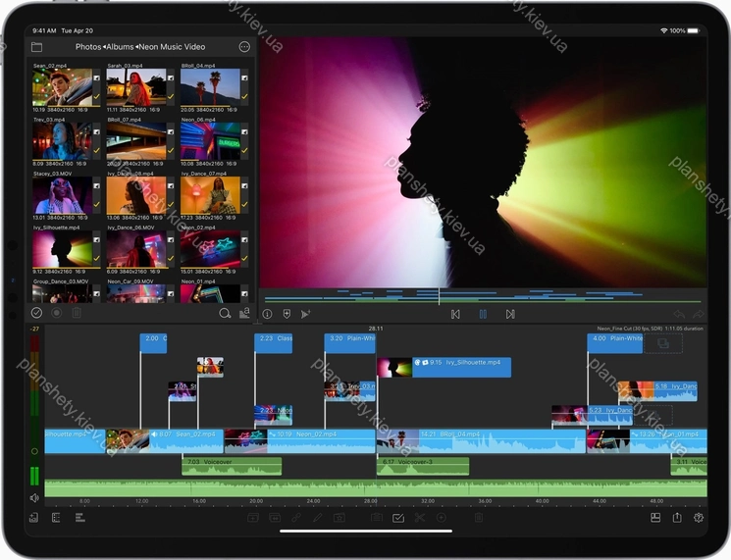This screenshot has width=731, height=560.
Task: Open the settings gear icon in the bottom bar
Action: [x=699, y=517]
